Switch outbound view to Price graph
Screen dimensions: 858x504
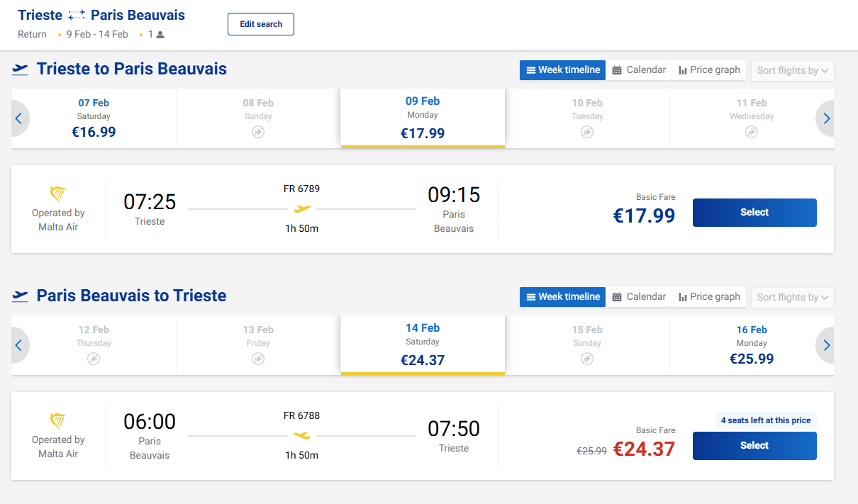[709, 70]
